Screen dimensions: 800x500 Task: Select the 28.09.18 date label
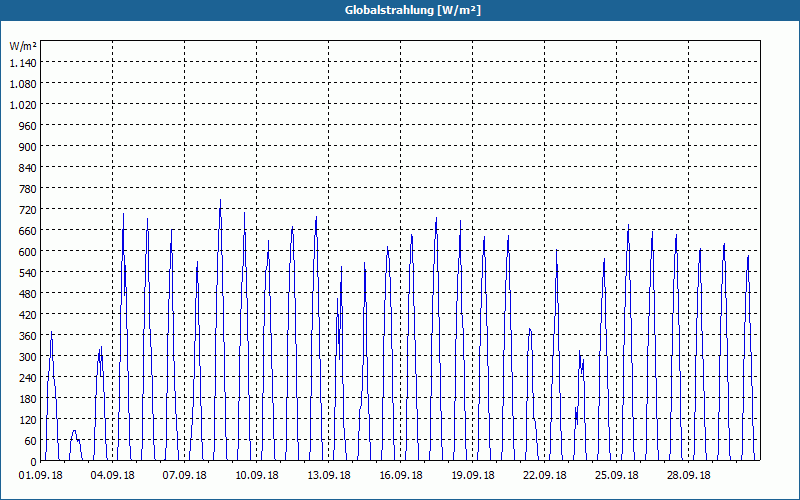click(x=688, y=476)
